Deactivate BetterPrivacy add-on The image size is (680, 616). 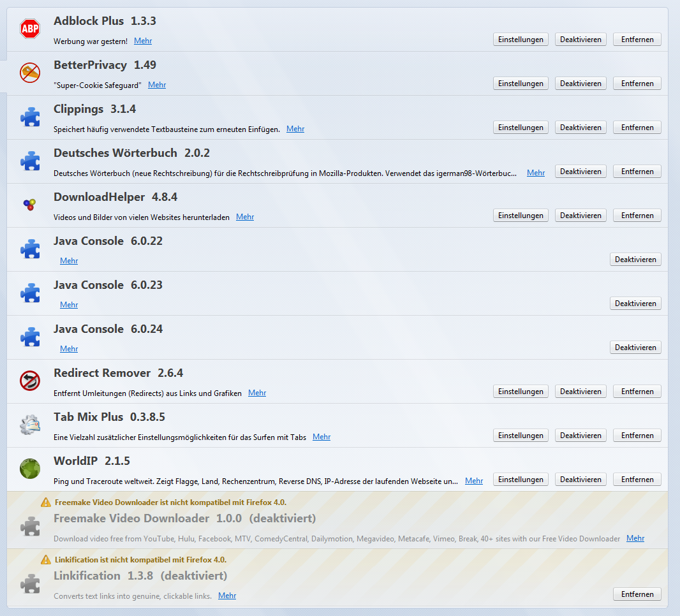point(580,84)
